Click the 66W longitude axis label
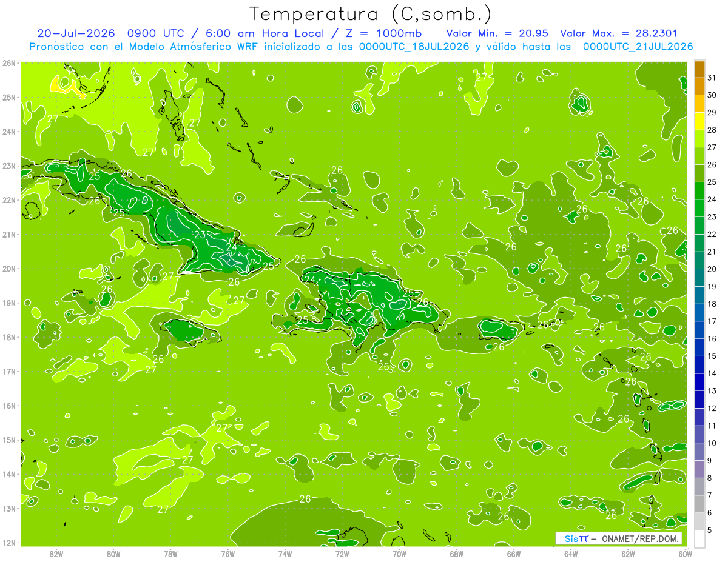This screenshot has height=562, width=728. pos(513,553)
